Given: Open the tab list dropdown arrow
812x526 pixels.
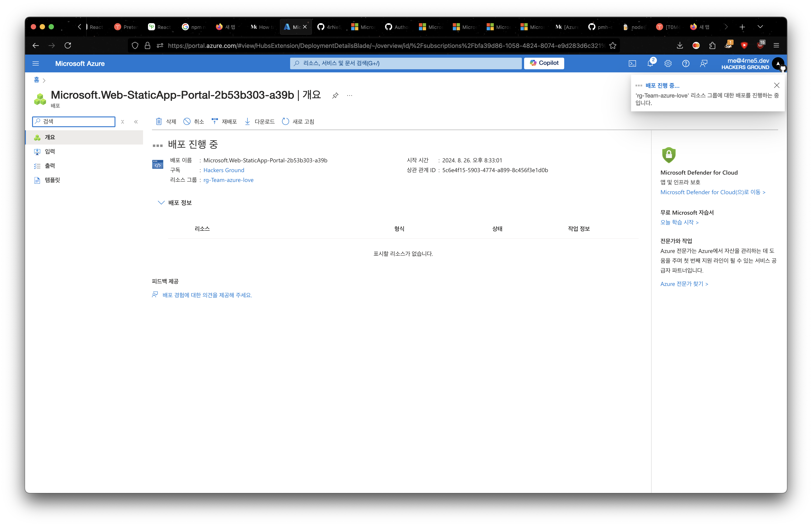Looking at the screenshot, I should pyautogui.click(x=760, y=27).
